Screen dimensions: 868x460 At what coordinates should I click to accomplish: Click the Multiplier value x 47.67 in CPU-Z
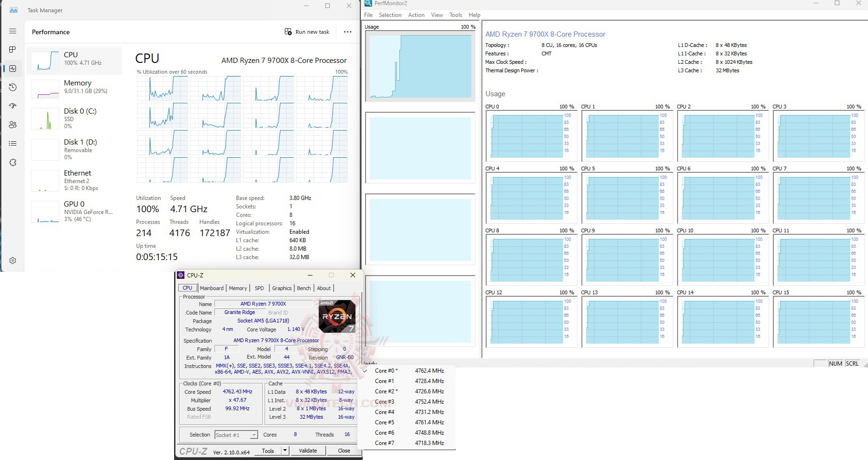(237, 400)
